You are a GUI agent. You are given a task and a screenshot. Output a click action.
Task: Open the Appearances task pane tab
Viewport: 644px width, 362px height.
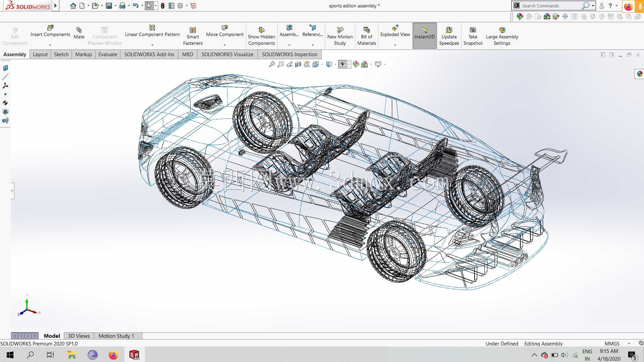pos(640,74)
